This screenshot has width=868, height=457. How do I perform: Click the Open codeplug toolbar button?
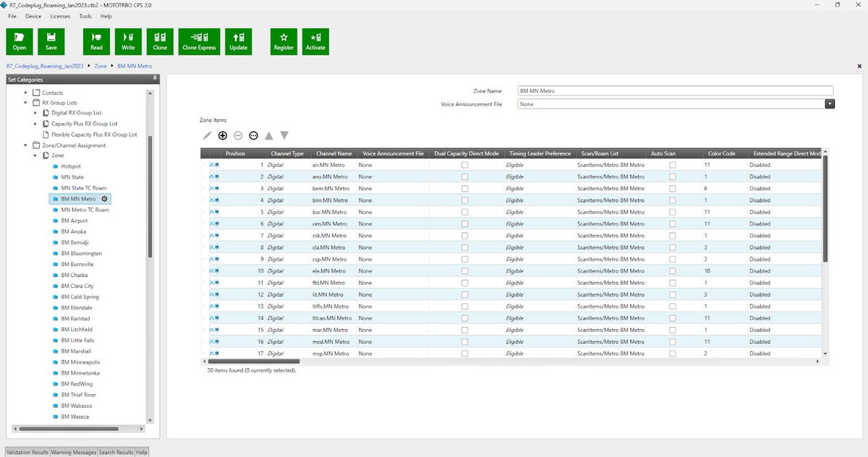click(x=20, y=41)
